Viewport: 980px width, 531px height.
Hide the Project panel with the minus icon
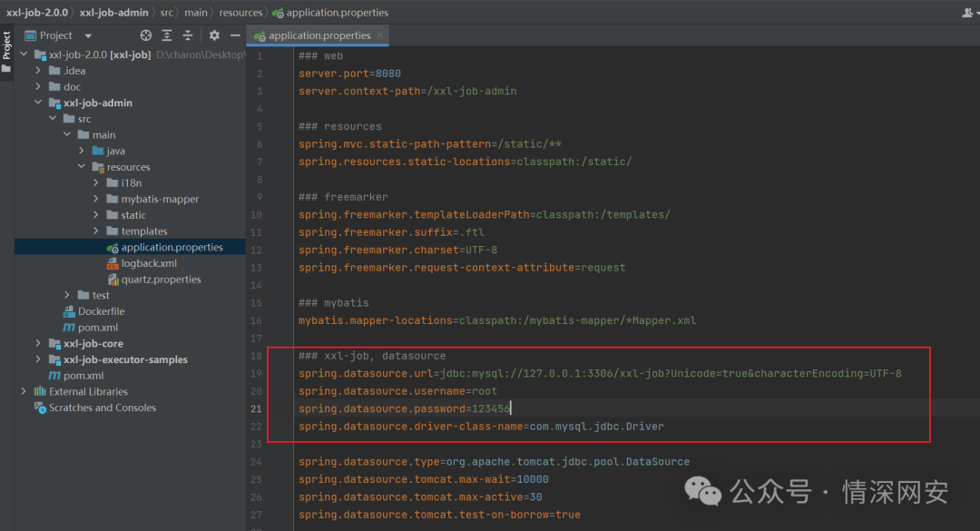click(235, 35)
